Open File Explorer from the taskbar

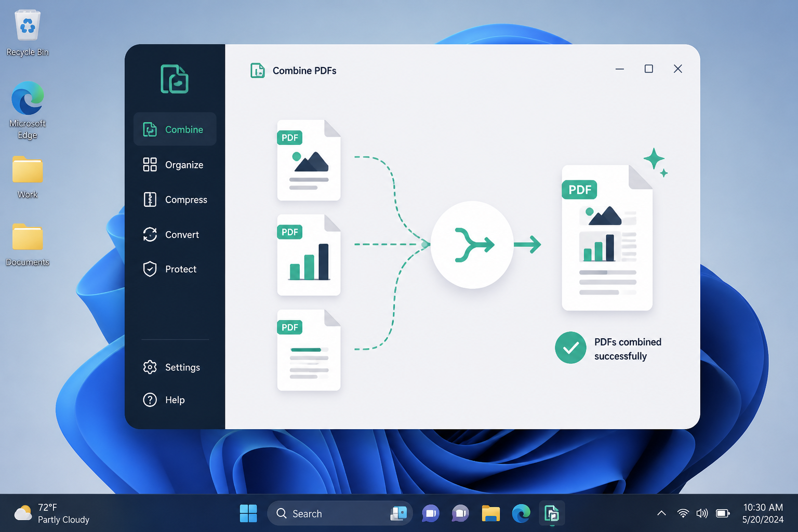tap(490, 513)
